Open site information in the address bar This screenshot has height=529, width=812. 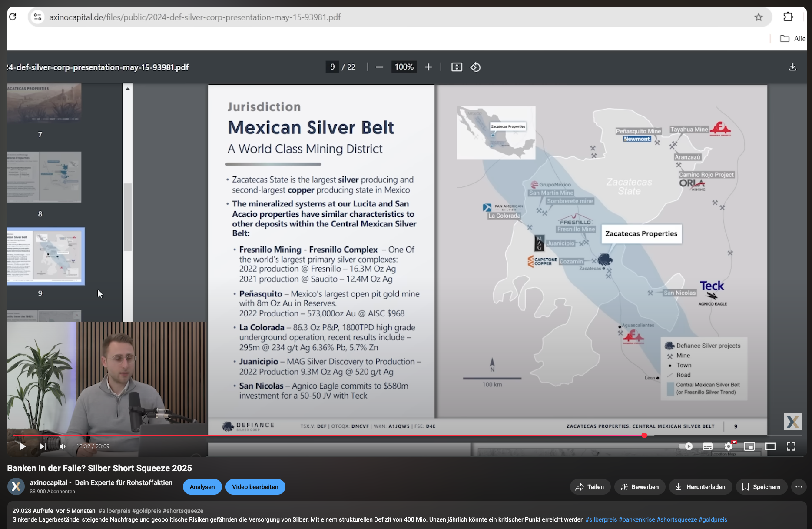pos(37,17)
